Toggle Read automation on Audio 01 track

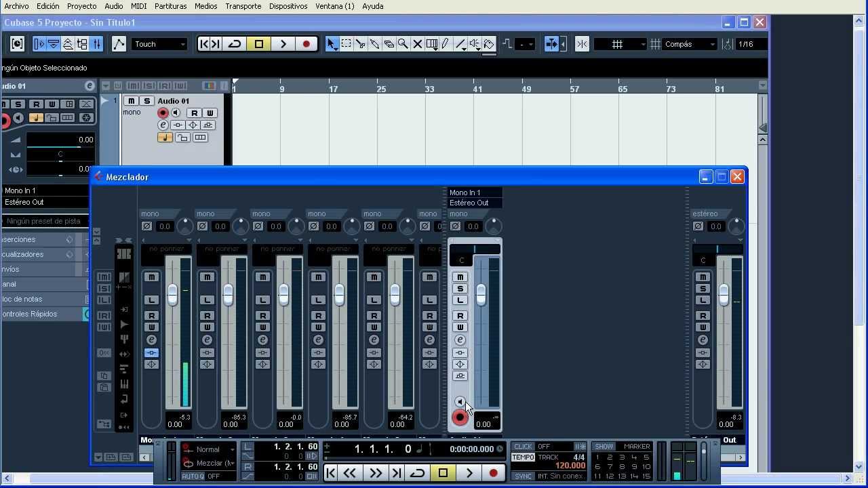point(194,113)
